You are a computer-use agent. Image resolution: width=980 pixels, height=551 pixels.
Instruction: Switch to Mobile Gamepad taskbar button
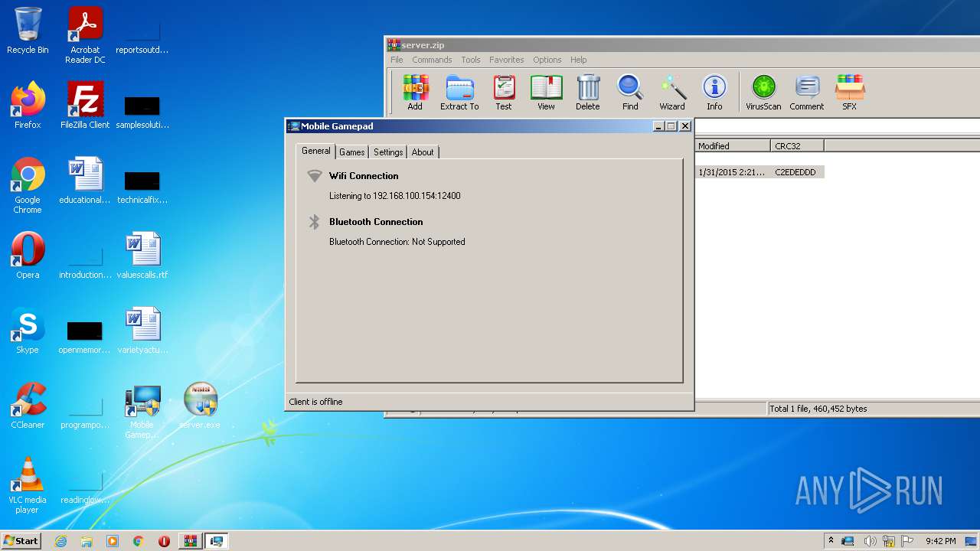tap(217, 541)
